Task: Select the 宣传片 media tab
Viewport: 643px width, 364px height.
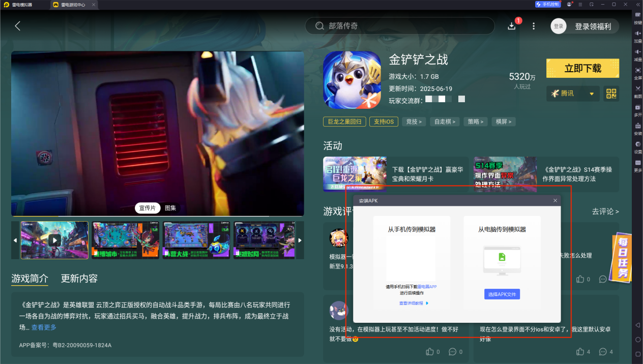Action: [148, 208]
